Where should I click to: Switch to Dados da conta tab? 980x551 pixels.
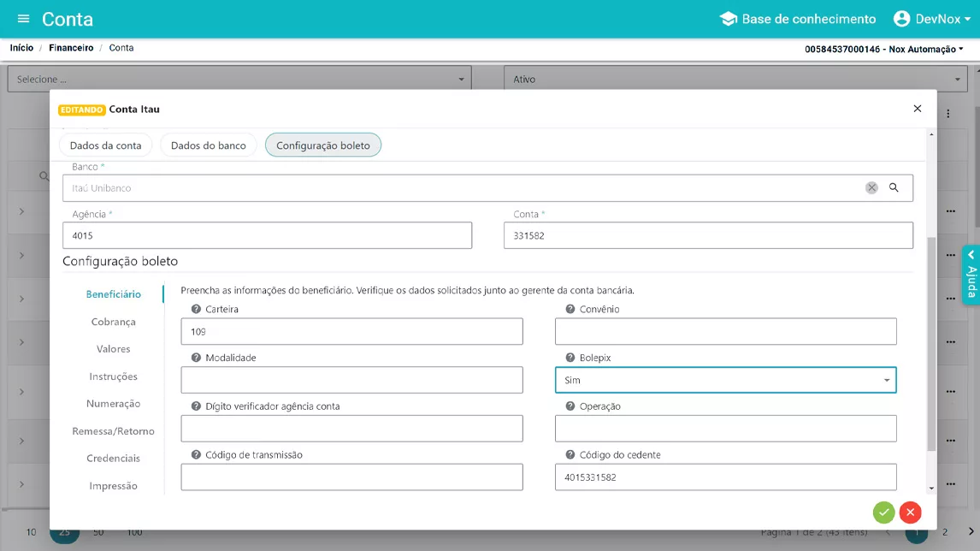coord(106,145)
